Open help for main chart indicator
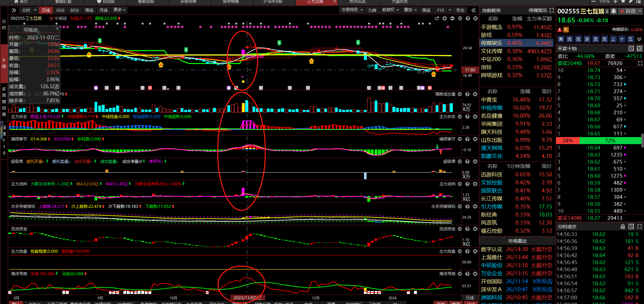The height and width of the screenshot is (304, 644). 468,18
